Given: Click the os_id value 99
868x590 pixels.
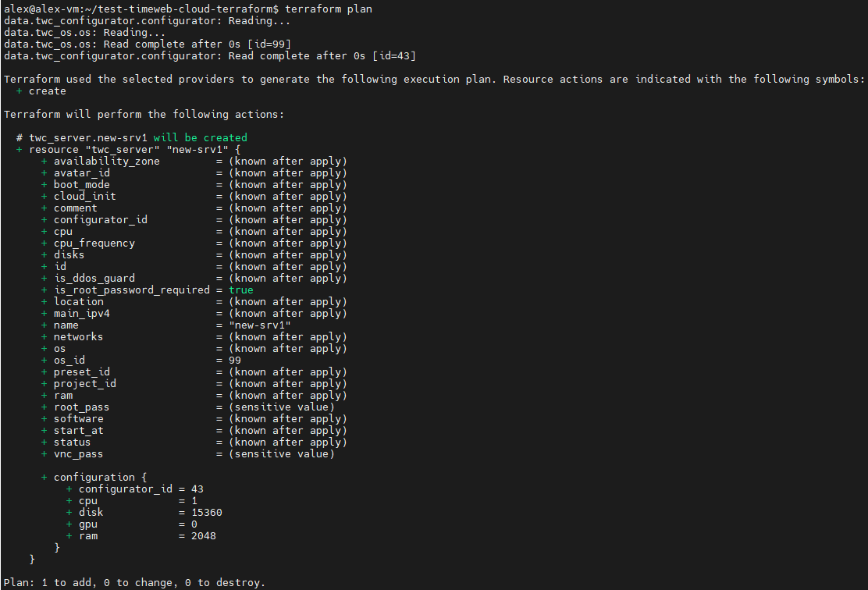Looking at the screenshot, I should click(x=234, y=360).
